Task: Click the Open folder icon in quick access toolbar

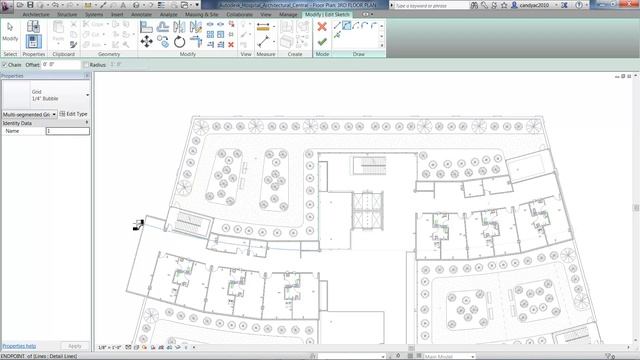Action: click(20, 5)
